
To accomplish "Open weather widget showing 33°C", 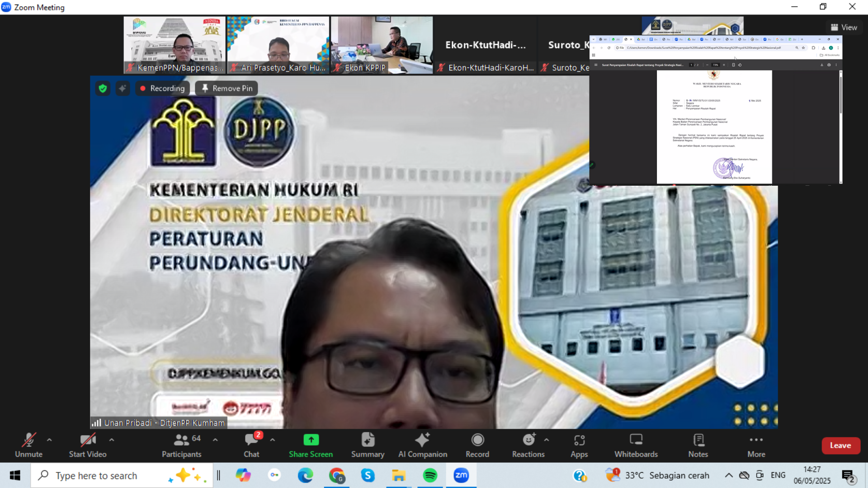I will click(658, 475).
